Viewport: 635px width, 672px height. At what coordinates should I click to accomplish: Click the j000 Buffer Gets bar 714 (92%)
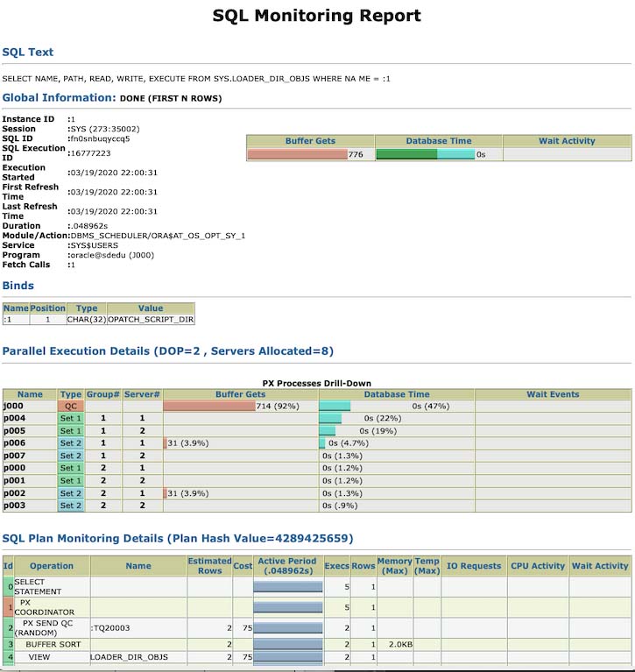coord(209,406)
